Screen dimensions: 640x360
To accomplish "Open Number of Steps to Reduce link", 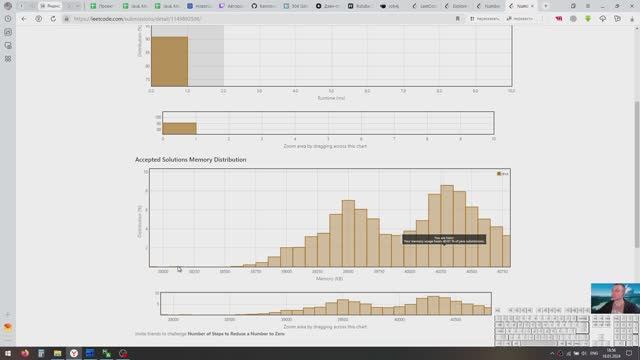I will (x=236, y=334).
